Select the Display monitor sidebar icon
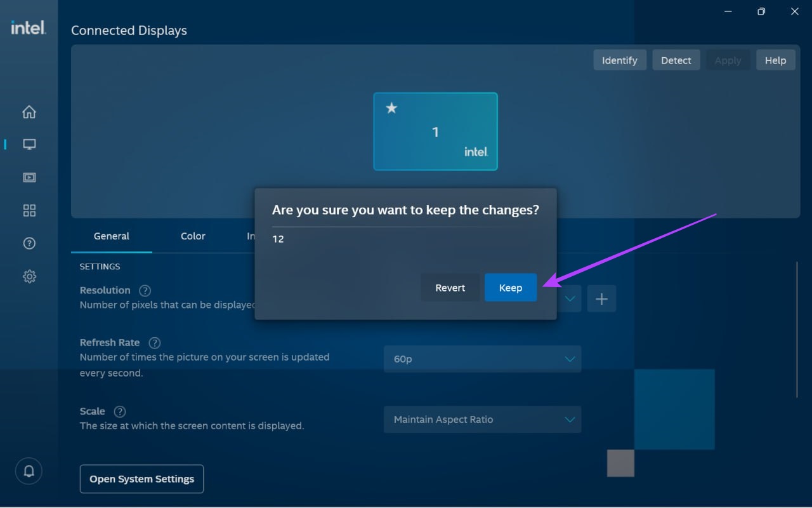Image resolution: width=812 pixels, height=508 pixels. pyautogui.click(x=29, y=144)
